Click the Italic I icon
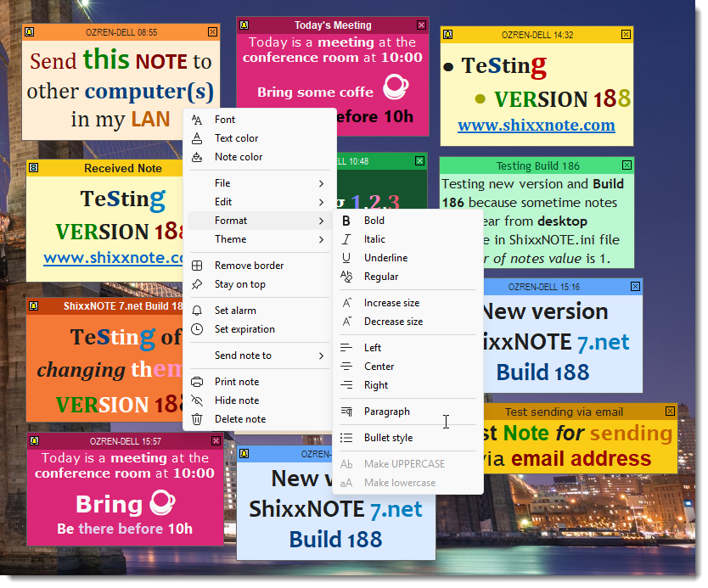708x588 pixels. (346, 239)
